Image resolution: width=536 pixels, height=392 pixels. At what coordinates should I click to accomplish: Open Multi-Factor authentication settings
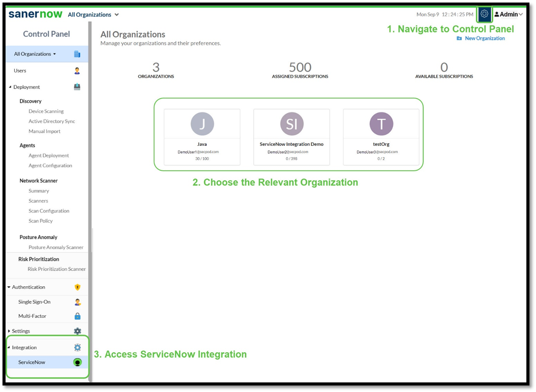(32, 316)
